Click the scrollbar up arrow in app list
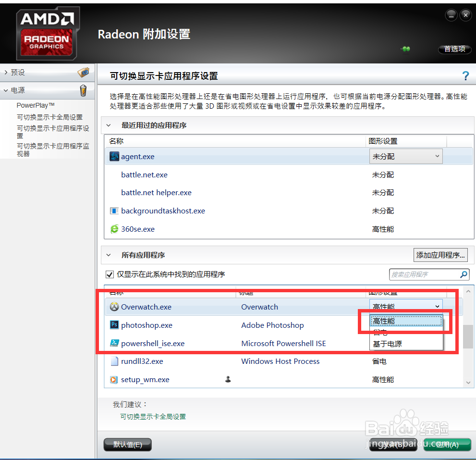Image resolution: width=476 pixels, height=460 pixels. 468,291
